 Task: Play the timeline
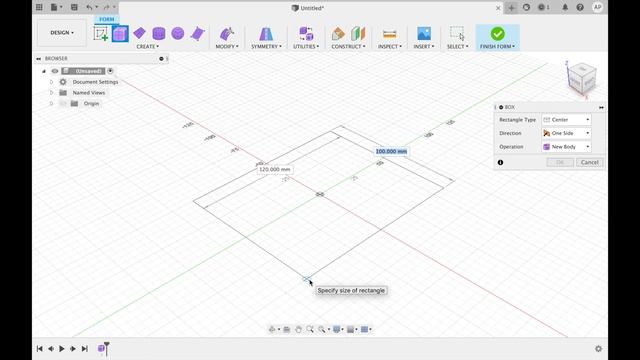62,349
